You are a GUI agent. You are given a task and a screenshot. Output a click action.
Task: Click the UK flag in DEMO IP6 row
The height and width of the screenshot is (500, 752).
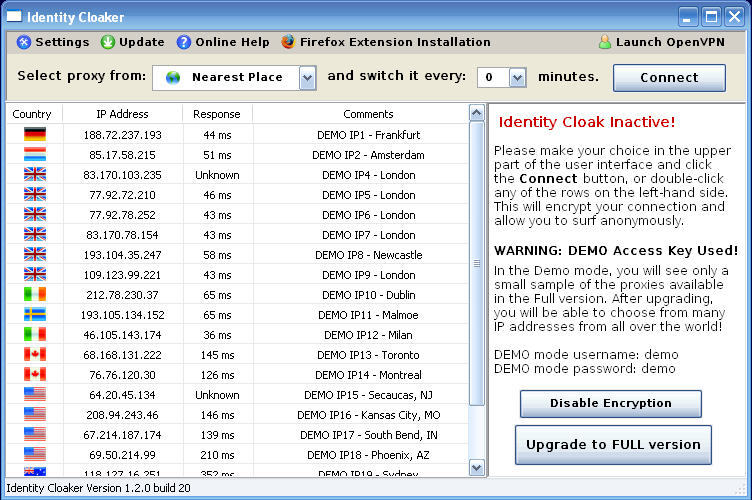(x=35, y=214)
